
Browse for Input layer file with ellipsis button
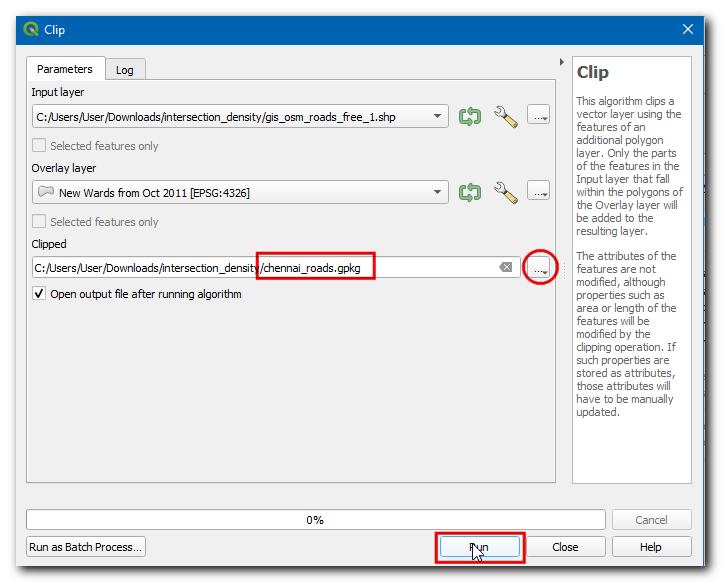539,117
